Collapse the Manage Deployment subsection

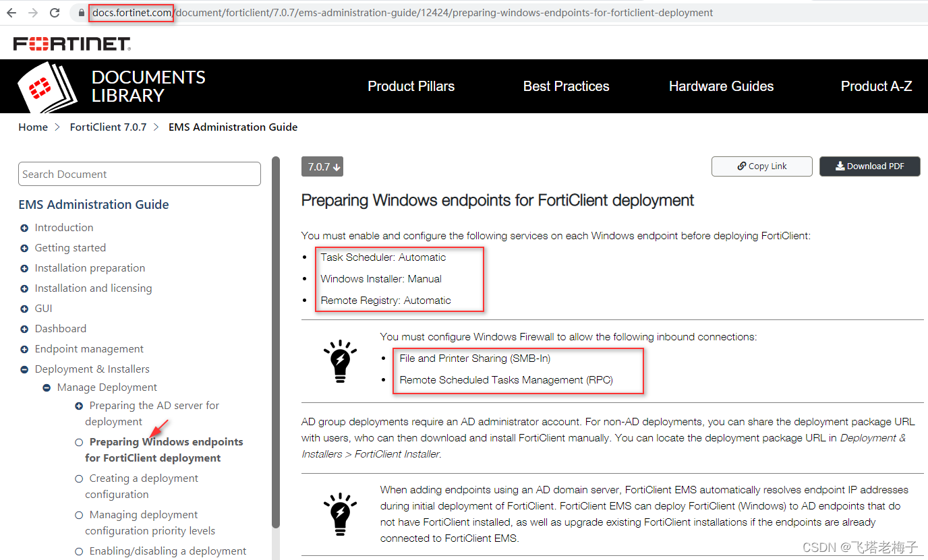(47, 387)
